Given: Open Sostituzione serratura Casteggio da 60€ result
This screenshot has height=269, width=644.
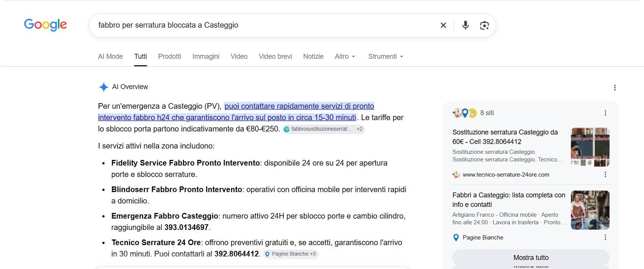Looking at the screenshot, I should [505, 137].
